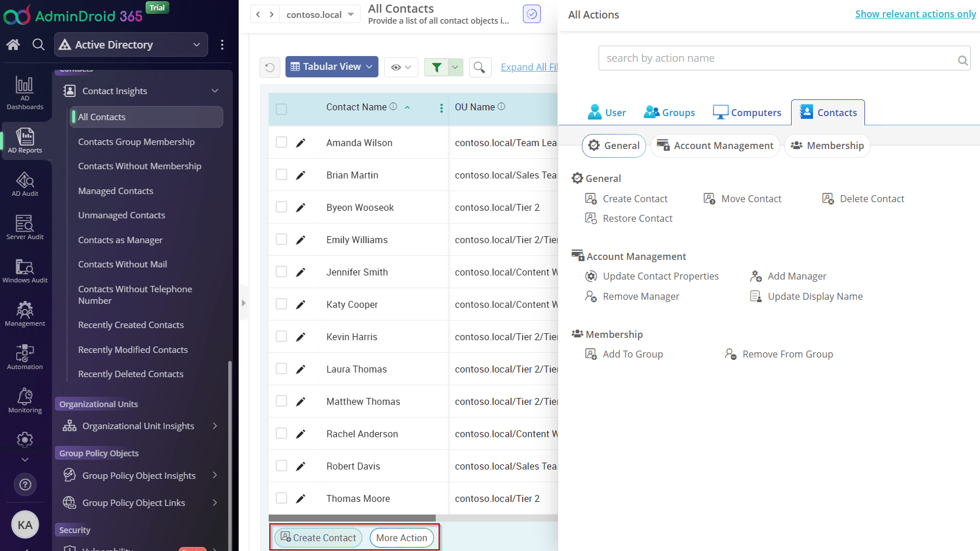Open the eye column visibility dropdown
980x551 pixels.
(401, 67)
